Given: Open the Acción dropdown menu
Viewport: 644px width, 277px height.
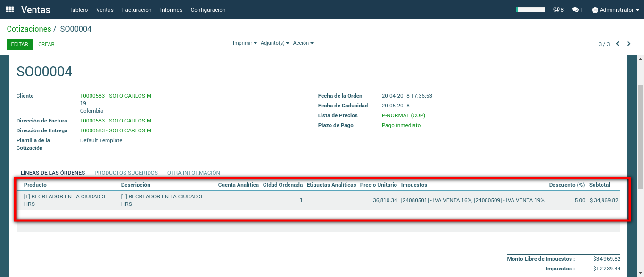Looking at the screenshot, I should pyautogui.click(x=303, y=43).
